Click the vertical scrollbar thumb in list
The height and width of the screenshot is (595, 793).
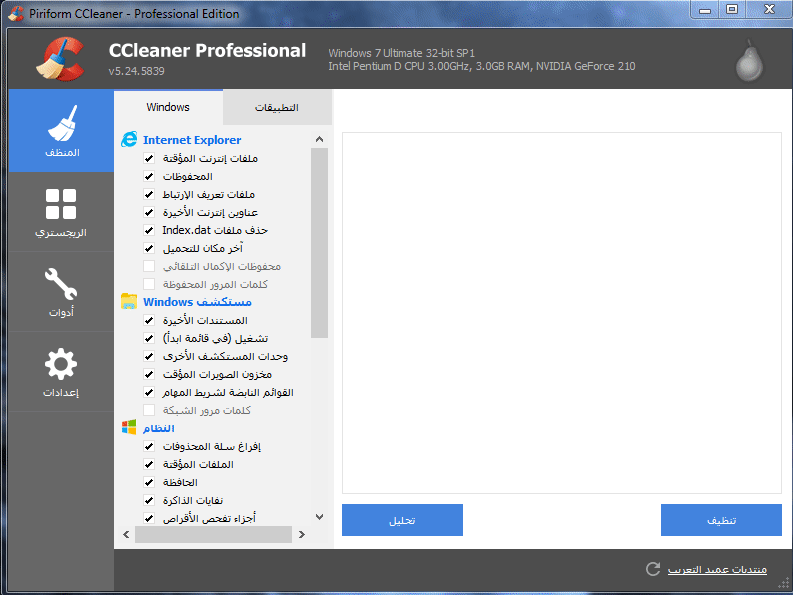pos(319,242)
